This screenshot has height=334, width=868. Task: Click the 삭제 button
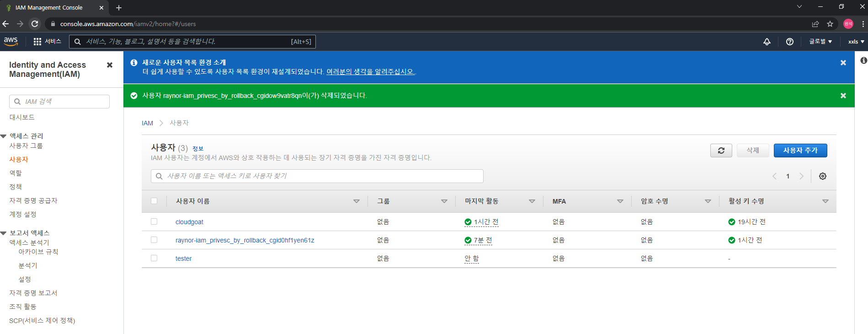753,151
